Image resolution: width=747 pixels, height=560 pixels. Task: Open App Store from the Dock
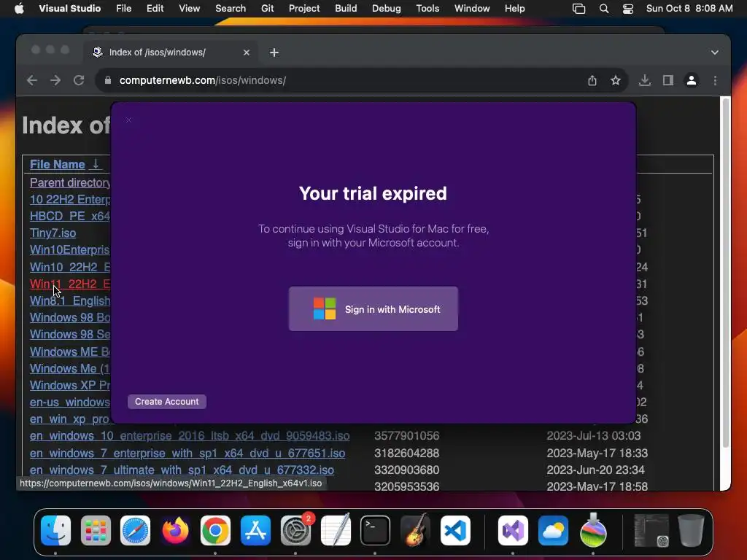click(x=255, y=530)
